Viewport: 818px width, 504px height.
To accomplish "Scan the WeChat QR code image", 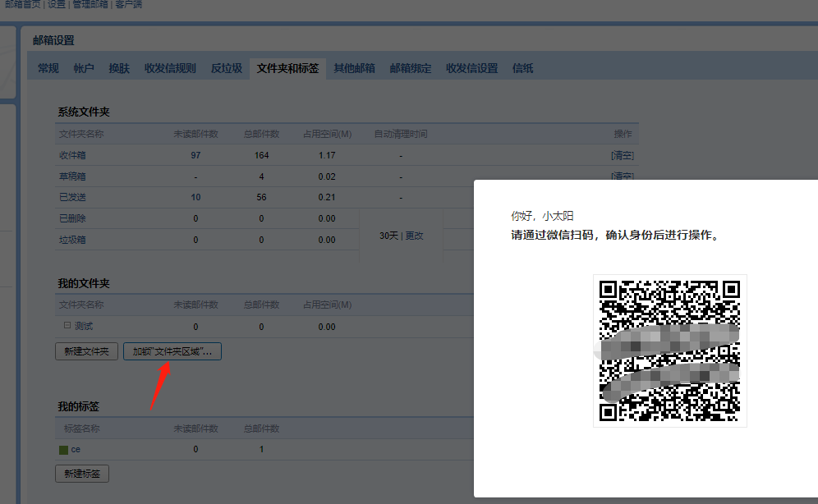I will click(669, 351).
